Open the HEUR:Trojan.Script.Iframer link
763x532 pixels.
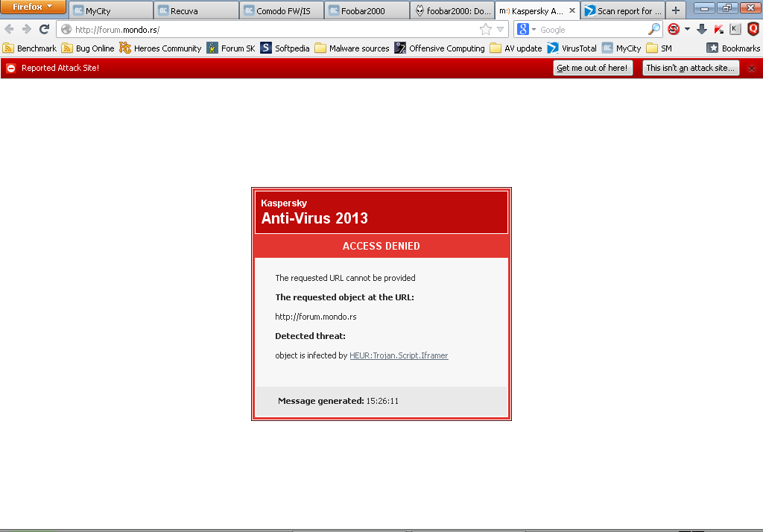click(399, 355)
